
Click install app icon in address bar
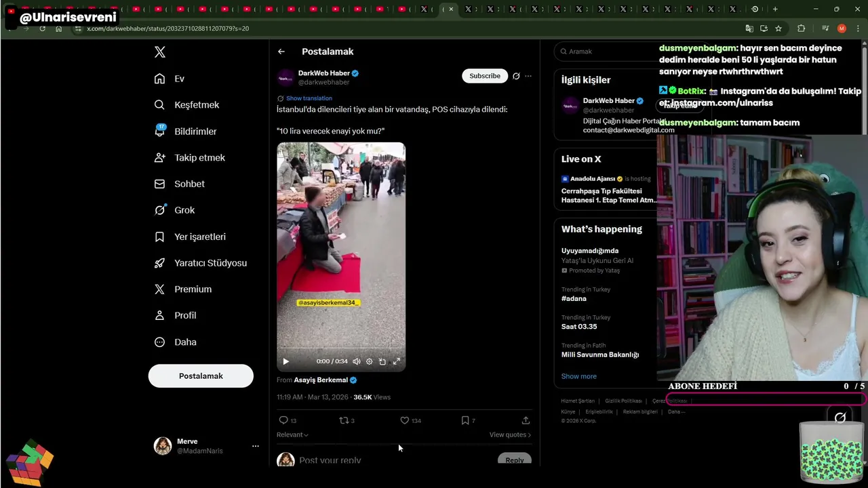click(x=764, y=28)
